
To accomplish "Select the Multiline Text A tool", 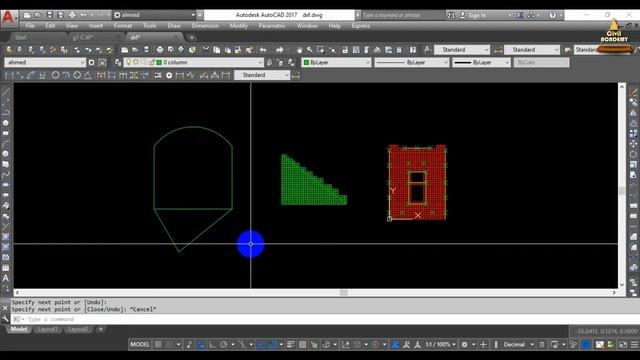I will pyautogui.click(x=6, y=278).
